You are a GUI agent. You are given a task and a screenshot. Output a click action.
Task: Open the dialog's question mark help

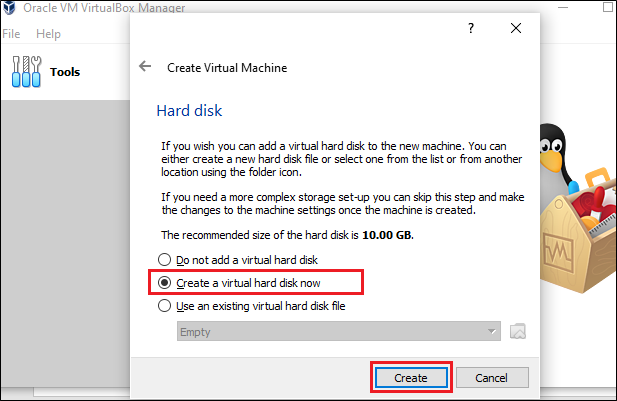[x=471, y=28]
